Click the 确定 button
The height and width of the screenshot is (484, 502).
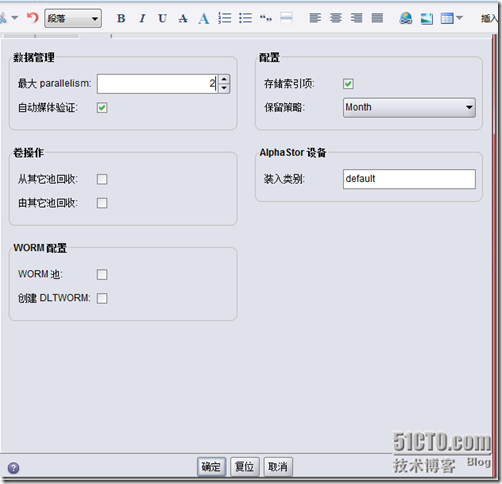click(211, 467)
